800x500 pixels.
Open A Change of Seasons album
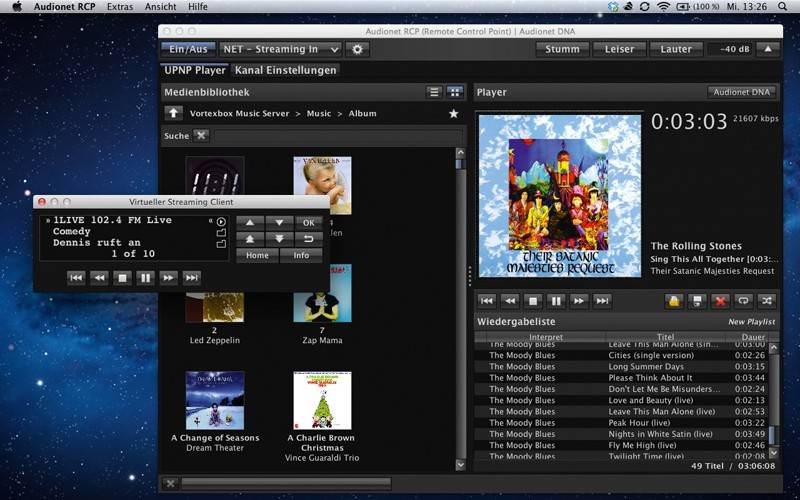coord(215,401)
